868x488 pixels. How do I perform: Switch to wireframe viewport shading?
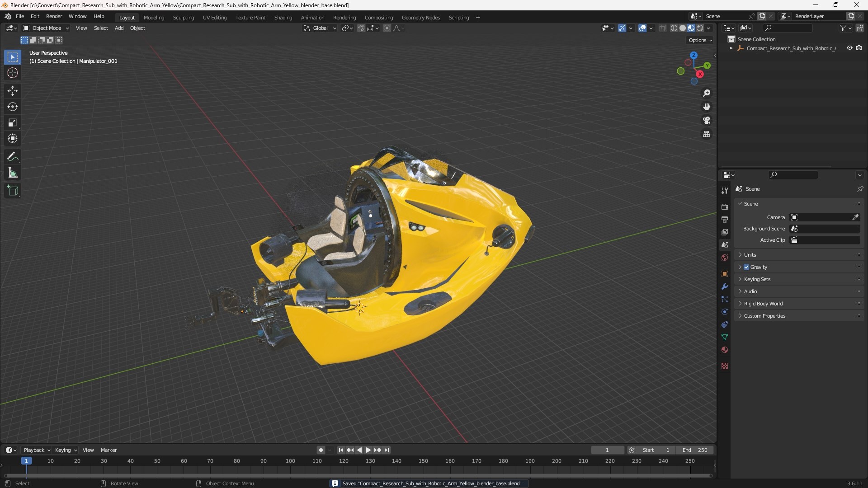click(x=674, y=28)
